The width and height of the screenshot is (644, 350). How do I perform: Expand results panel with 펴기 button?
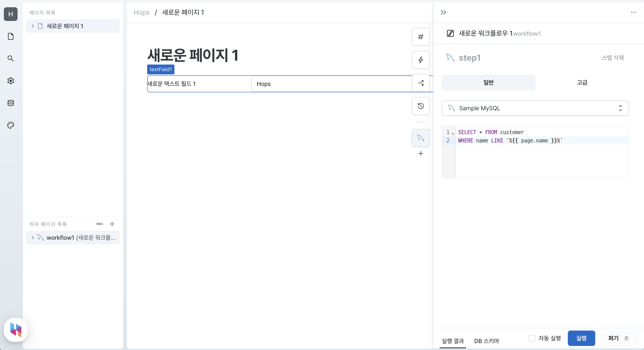[x=619, y=338]
